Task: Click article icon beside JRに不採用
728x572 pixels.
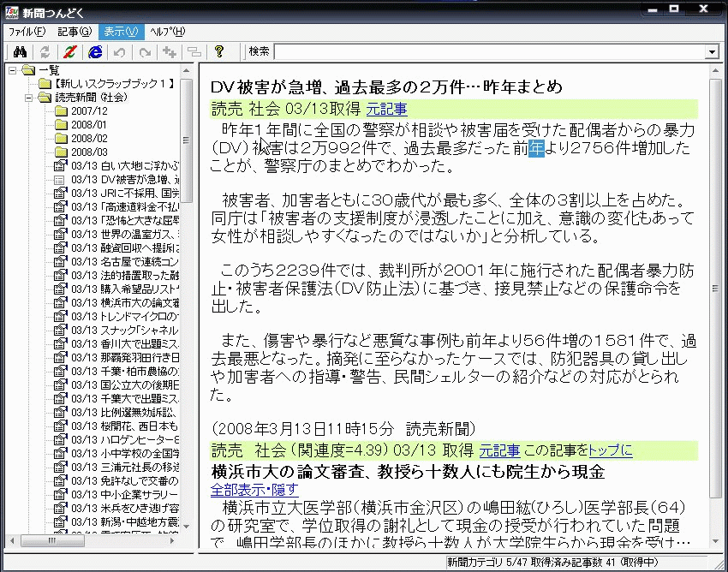Action: pos(60,194)
